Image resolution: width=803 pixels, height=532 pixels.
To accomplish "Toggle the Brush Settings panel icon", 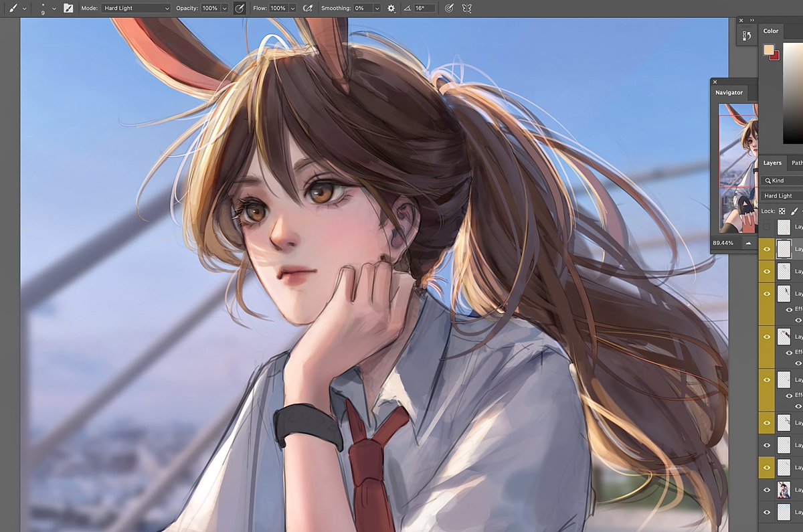I will pyautogui.click(x=68, y=8).
